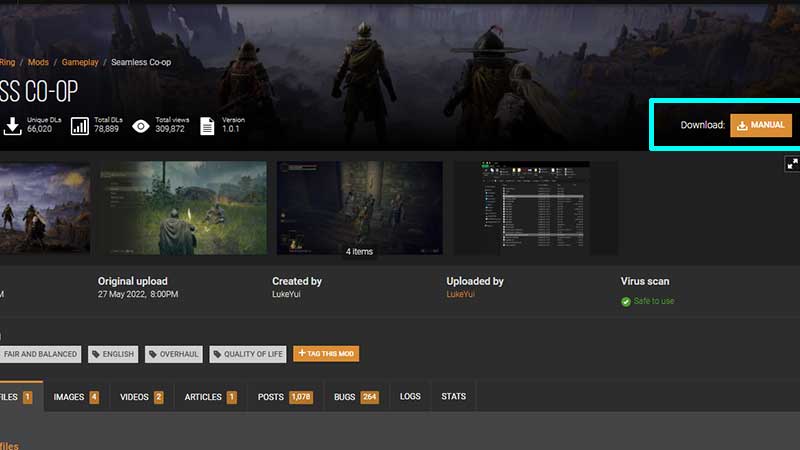Click the green Safe to use checkmark

point(626,301)
